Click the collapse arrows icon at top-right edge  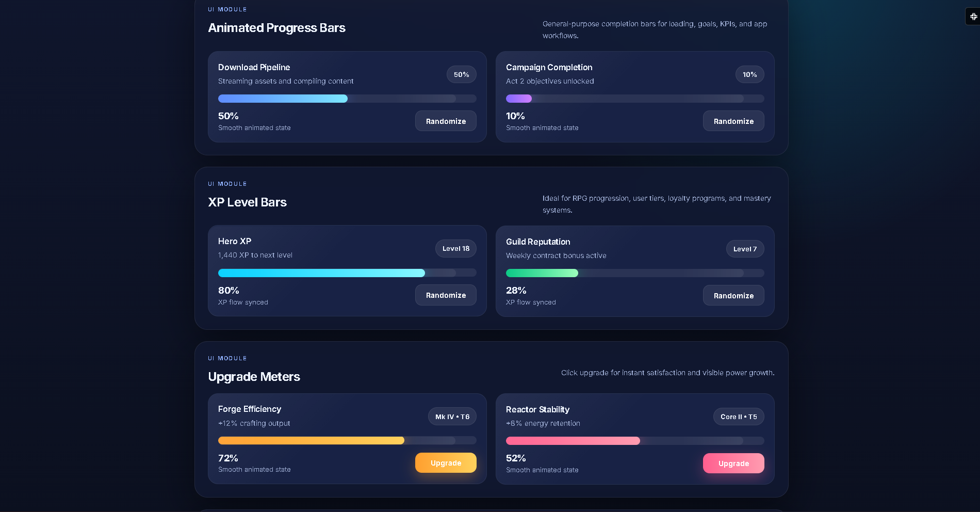[973, 17]
